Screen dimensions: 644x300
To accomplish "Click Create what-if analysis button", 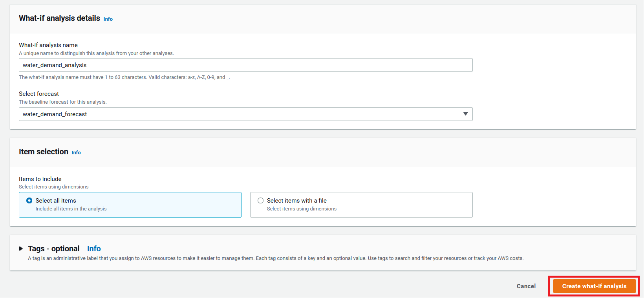I will [594, 286].
